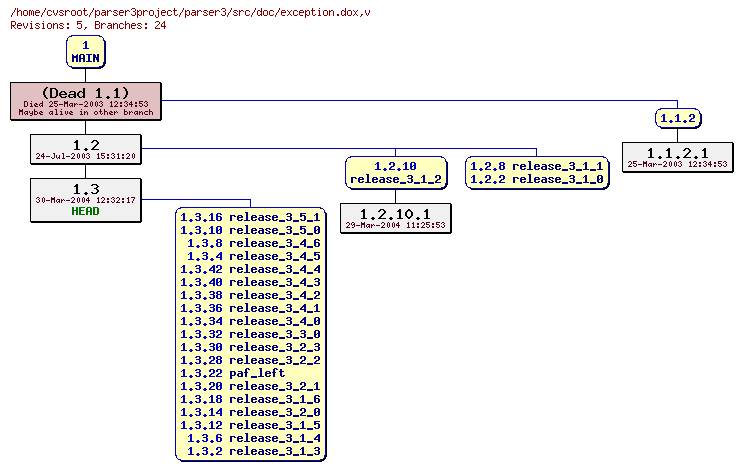742x470 pixels.
Task: Click 1.3.16 release_3_5_1 entry
Action: tap(250, 217)
